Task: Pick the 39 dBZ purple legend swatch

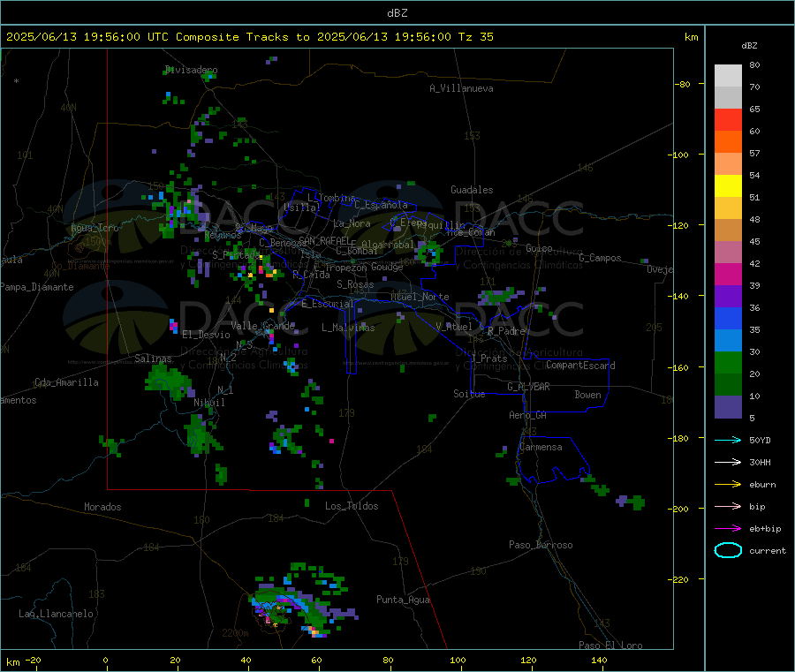Action: click(728, 296)
